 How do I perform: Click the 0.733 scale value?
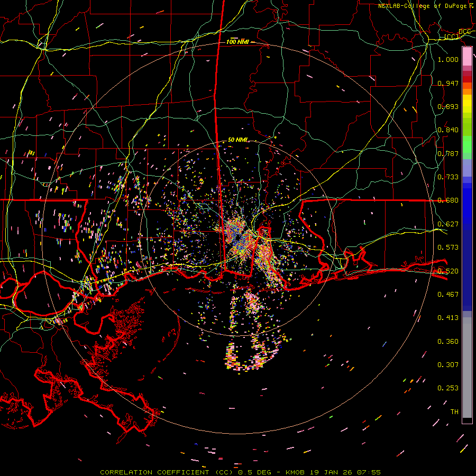448,177
